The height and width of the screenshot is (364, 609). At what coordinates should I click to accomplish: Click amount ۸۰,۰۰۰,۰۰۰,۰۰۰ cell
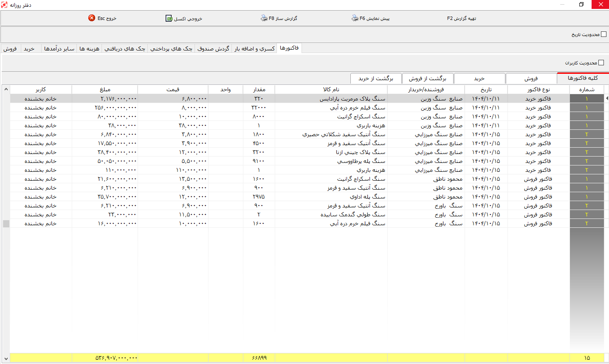pyautogui.click(x=105, y=117)
